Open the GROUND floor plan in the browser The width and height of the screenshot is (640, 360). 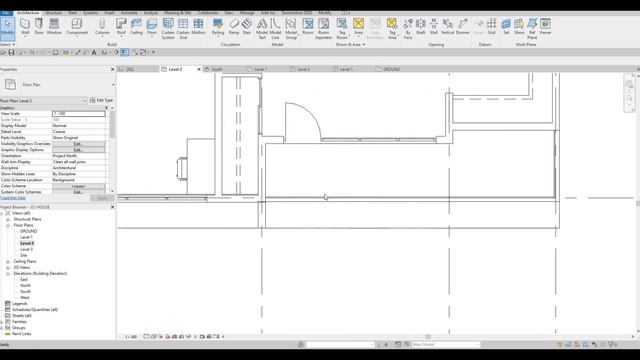pos(29,231)
